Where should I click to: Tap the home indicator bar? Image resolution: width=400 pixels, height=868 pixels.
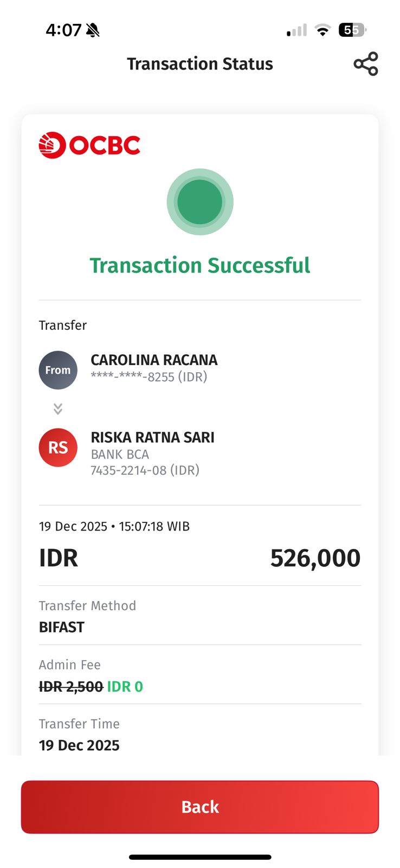click(x=200, y=857)
